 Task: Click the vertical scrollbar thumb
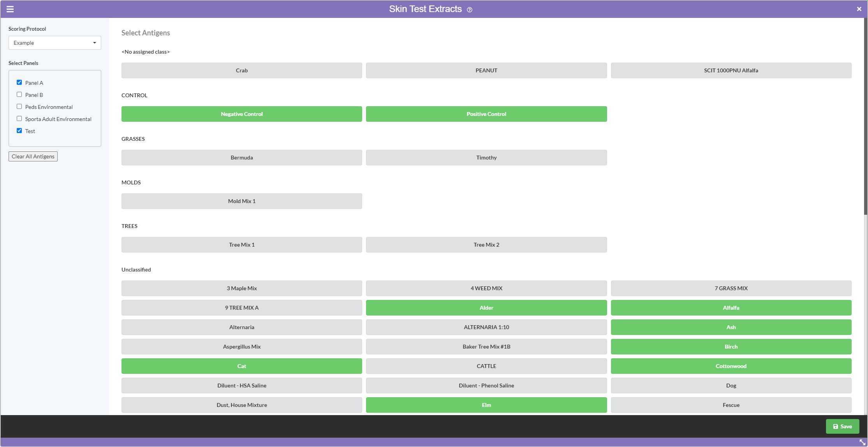click(865, 117)
